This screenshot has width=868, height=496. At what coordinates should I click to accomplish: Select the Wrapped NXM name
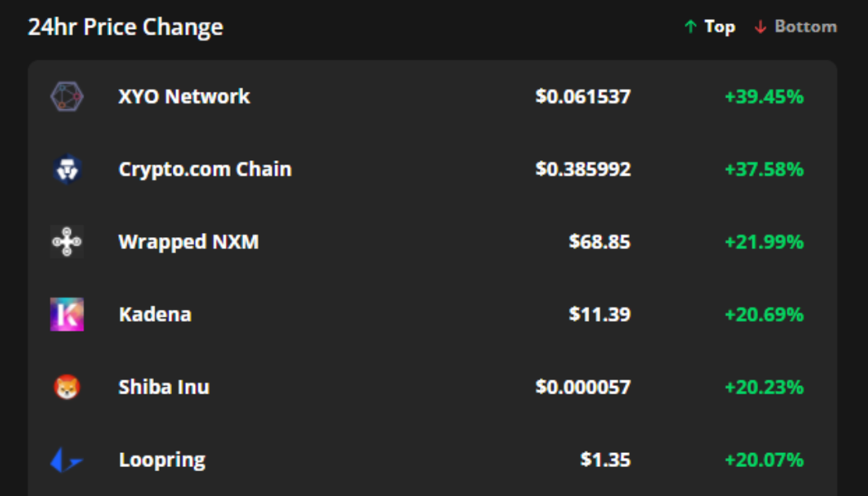[x=188, y=242]
